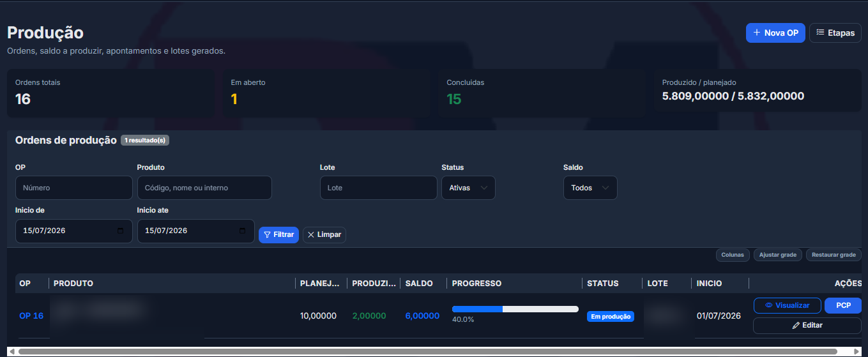Click the Concluídas card
This screenshot has height=357, width=868.
[x=542, y=93]
